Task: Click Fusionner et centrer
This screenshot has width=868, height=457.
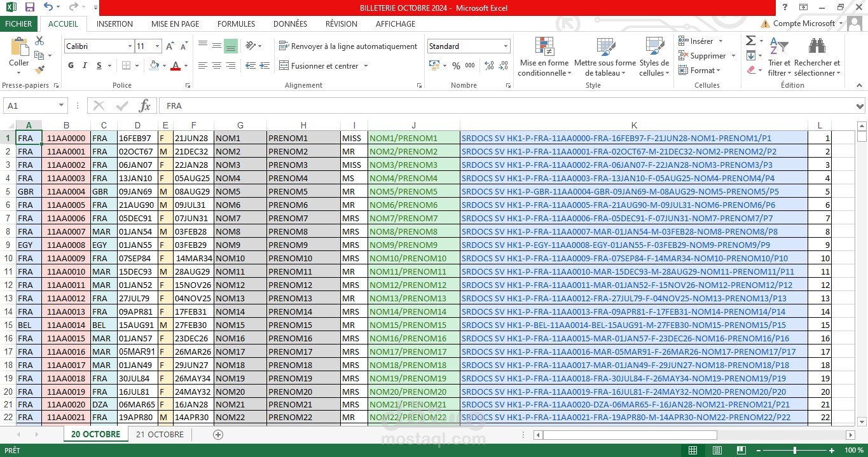Action: 319,65
